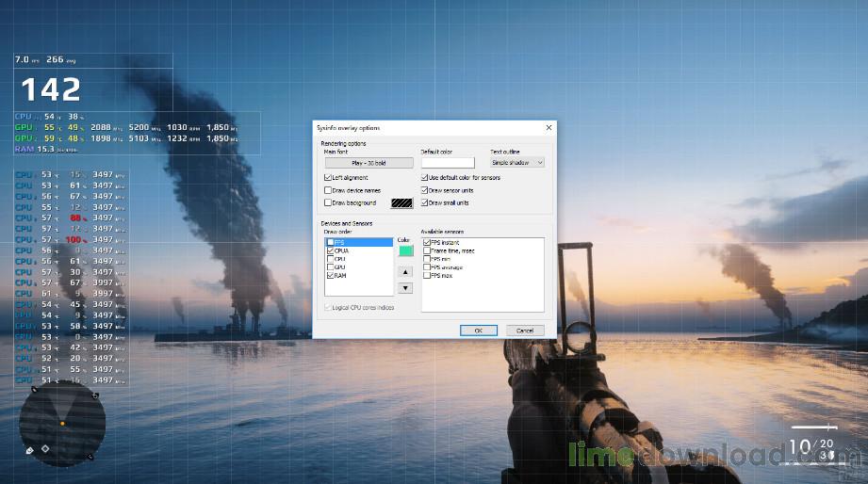Image resolution: width=868 pixels, height=484 pixels.
Task: Disable Draw sensor units checkbox
Action: tap(425, 190)
